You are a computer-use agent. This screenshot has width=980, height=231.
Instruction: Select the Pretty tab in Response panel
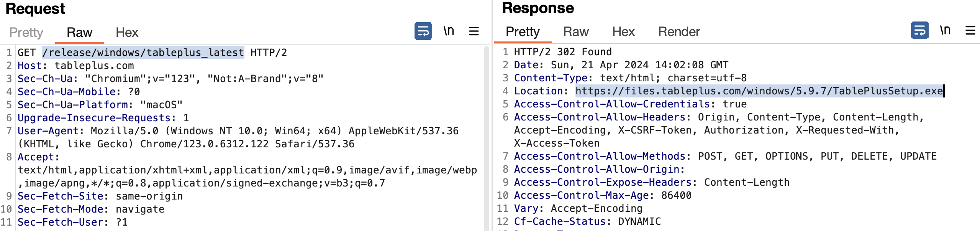coord(522,32)
